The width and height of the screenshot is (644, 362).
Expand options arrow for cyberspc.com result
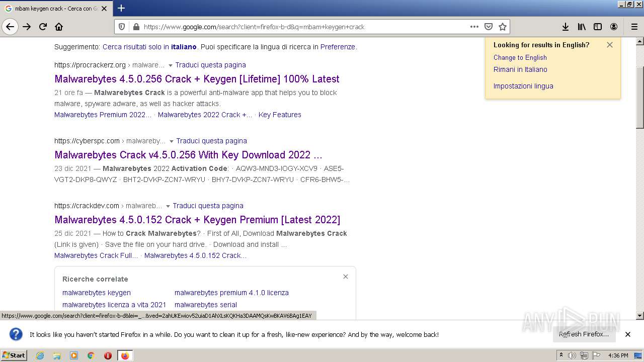172,141
